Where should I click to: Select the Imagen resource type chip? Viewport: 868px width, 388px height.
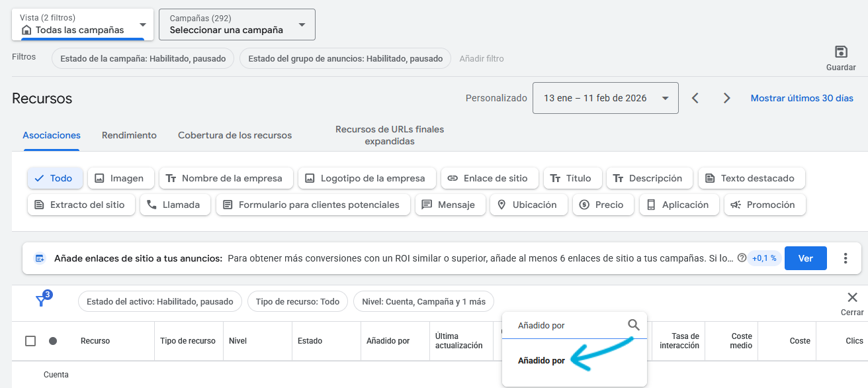(120, 178)
